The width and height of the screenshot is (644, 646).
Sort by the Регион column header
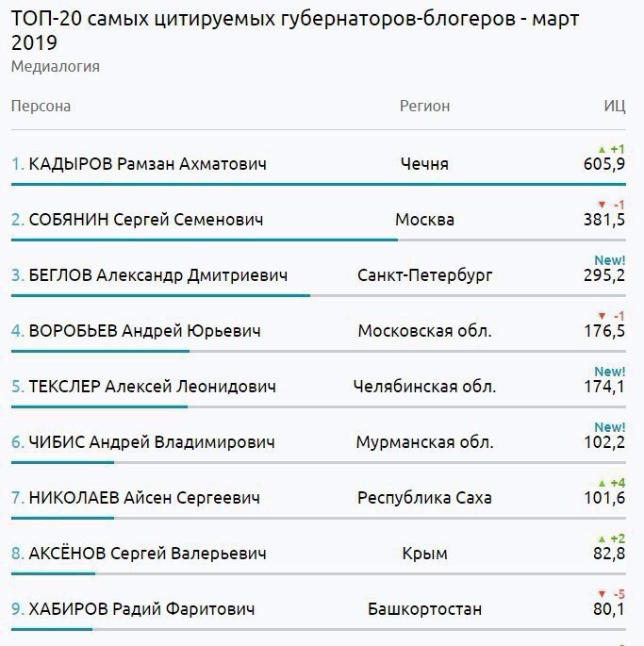tap(424, 106)
